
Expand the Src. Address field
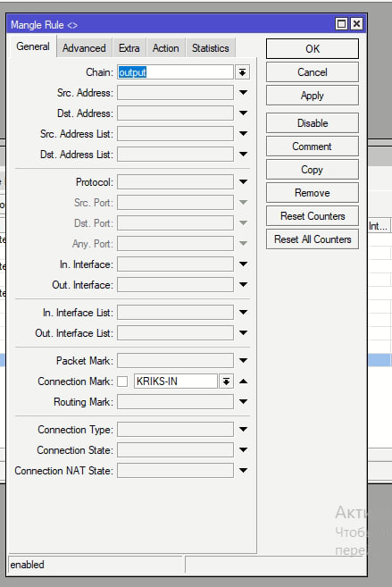tap(243, 92)
